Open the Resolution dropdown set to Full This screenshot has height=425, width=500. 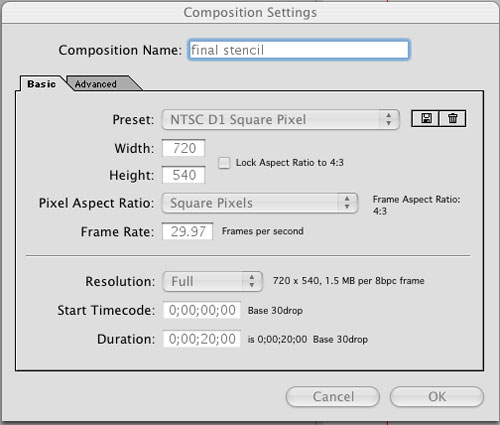(213, 281)
